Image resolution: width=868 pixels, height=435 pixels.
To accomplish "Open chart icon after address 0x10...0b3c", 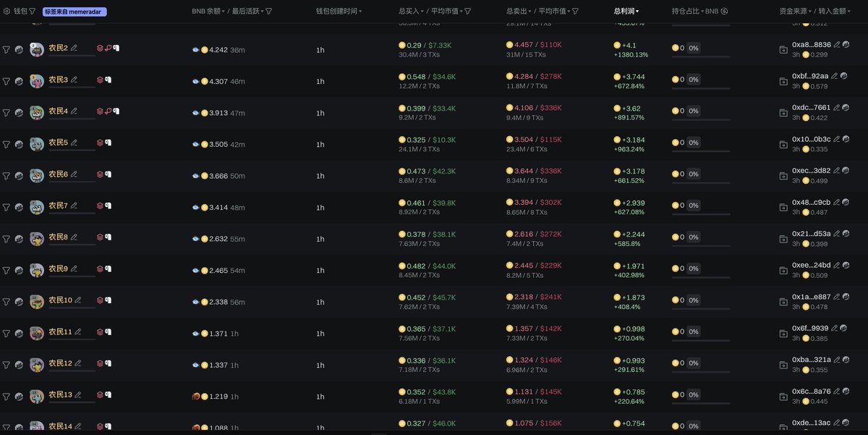I will (x=846, y=139).
